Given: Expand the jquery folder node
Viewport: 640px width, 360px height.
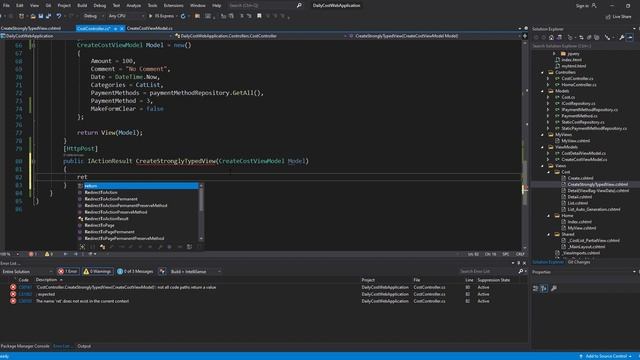Looking at the screenshot, I should coord(554,53).
